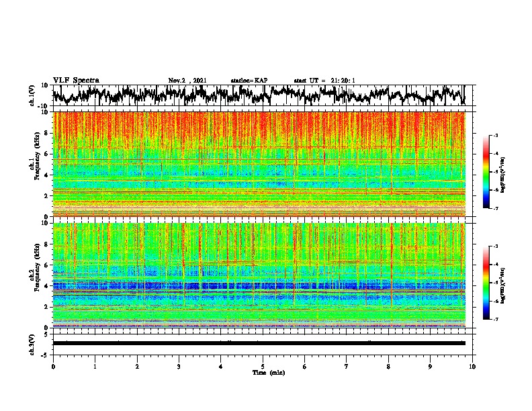Click the 2 kHz tick on ch.2 spectrogram

(46, 306)
